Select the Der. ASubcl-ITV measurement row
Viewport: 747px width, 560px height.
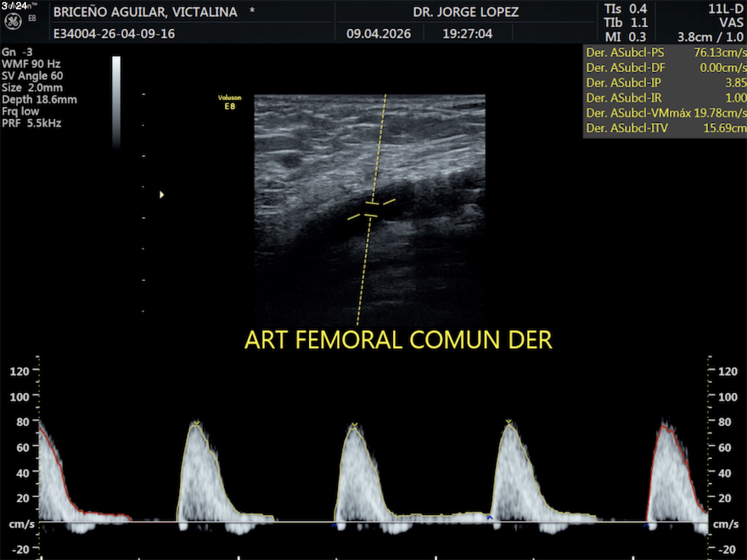coord(665,128)
